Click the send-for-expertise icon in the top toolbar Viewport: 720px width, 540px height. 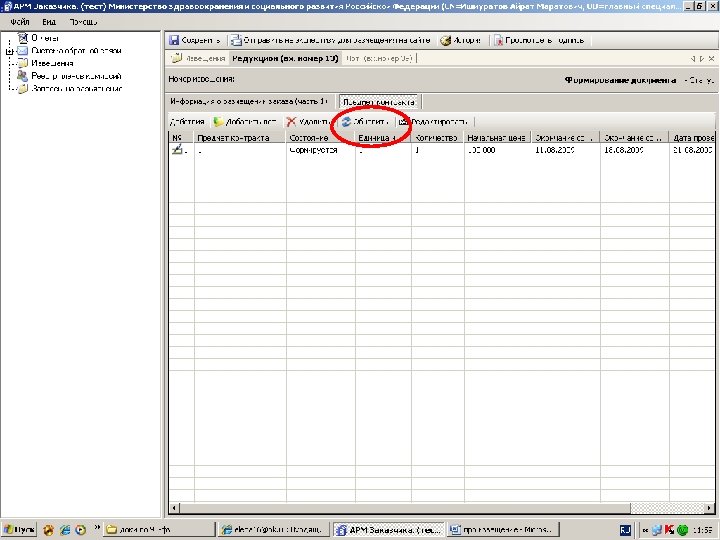tap(236, 40)
